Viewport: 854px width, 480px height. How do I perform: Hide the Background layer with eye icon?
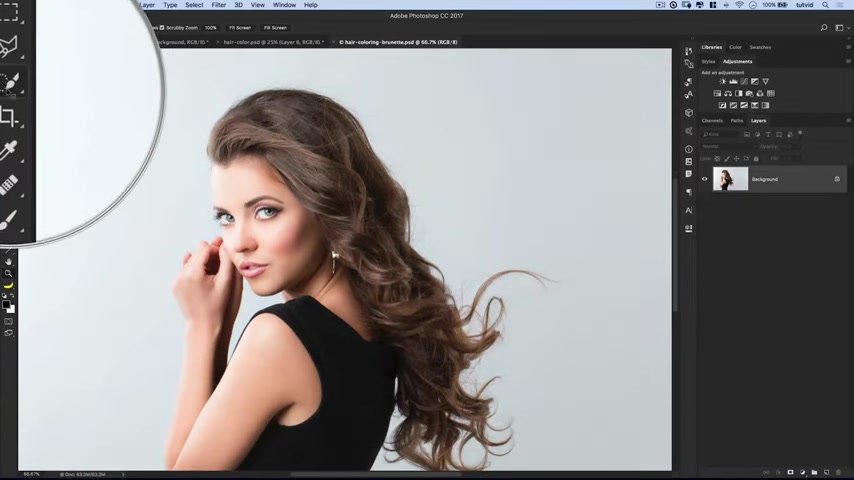[704, 179]
